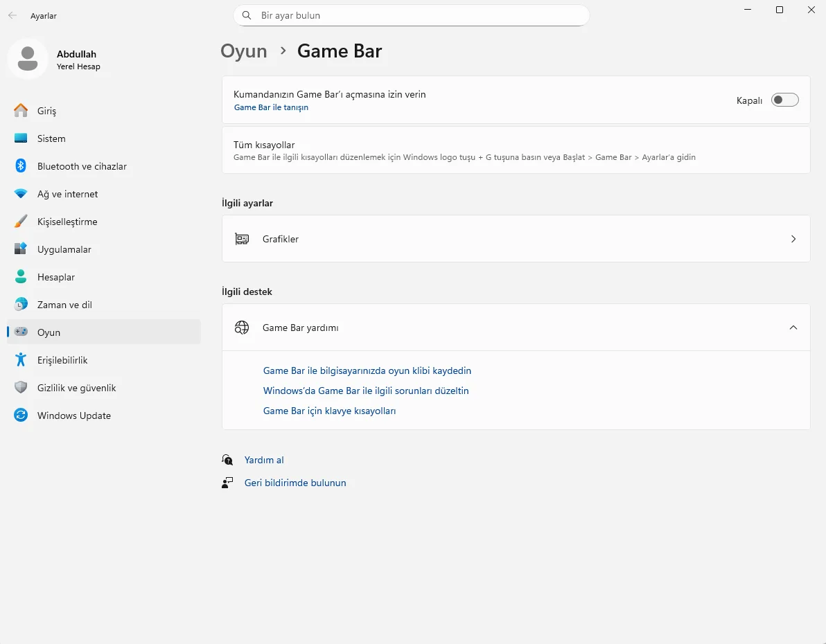Viewport: 826px width, 644px height.
Task: Open Kişiselleştirme settings
Action: click(x=104, y=221)
